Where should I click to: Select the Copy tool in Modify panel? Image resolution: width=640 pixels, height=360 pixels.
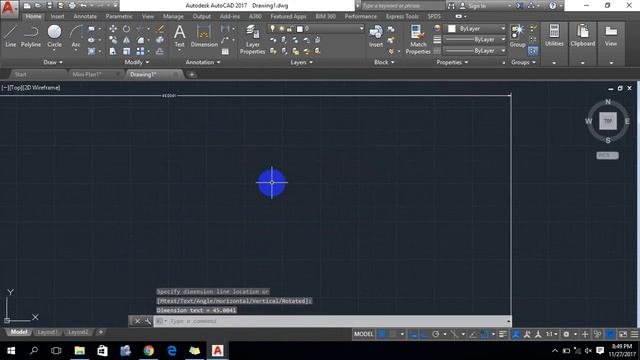pos(113,40)
